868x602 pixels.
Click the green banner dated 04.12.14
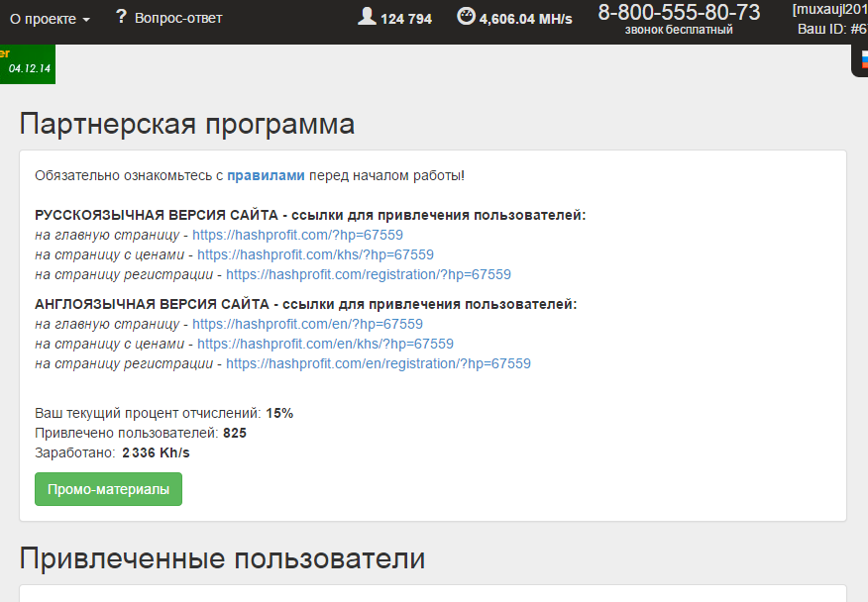27,62
